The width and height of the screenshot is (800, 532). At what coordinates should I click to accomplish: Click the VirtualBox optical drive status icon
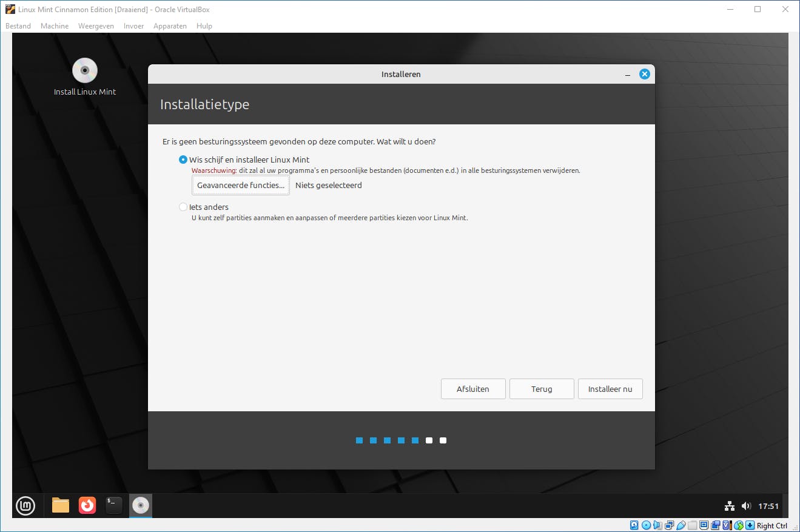646,525
